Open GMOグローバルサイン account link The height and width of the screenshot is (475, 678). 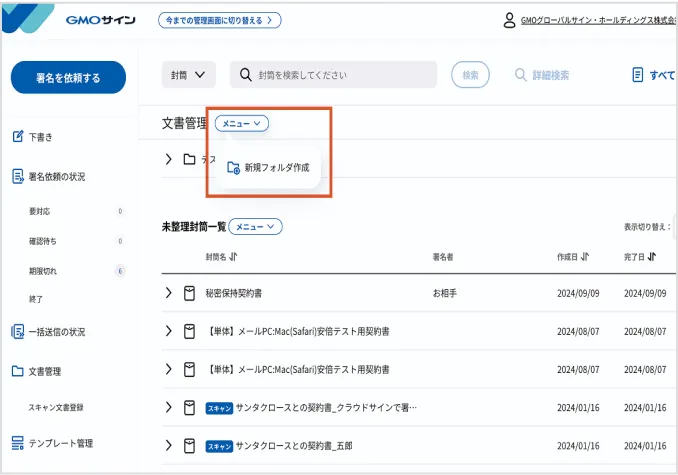pos(598,20)
